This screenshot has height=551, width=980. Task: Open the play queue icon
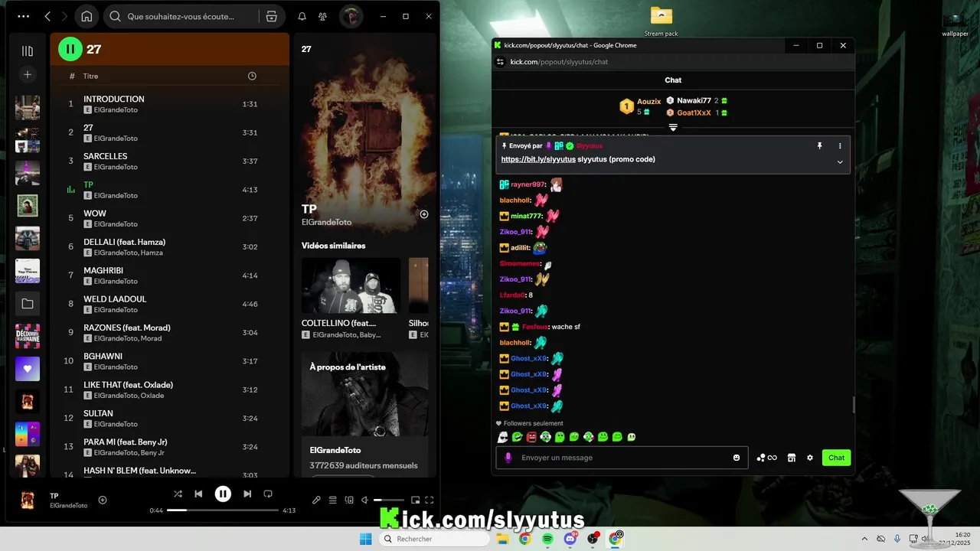[x=333, y=500]
